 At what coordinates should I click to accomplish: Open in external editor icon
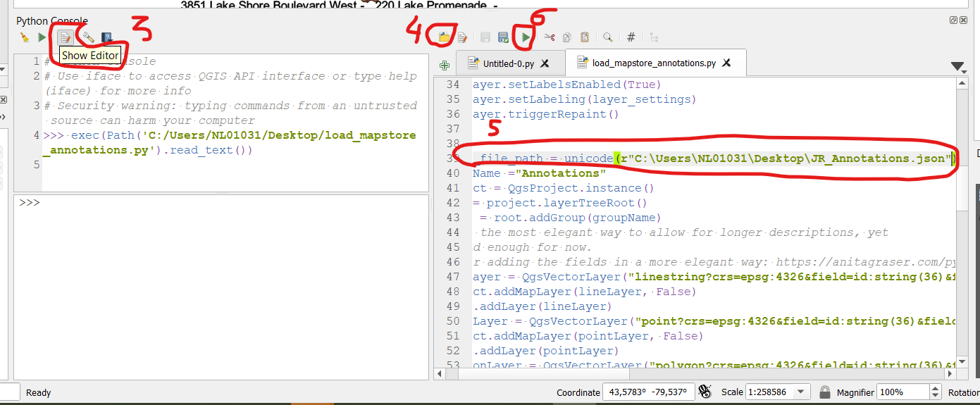463,37
